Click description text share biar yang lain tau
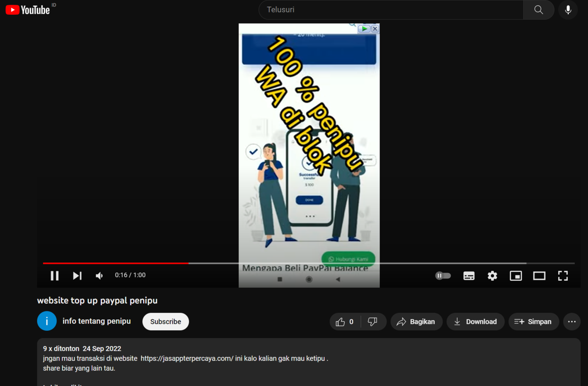Image resolution: width=588 pixels, height=386 pixels. click(x=79, y=369)
